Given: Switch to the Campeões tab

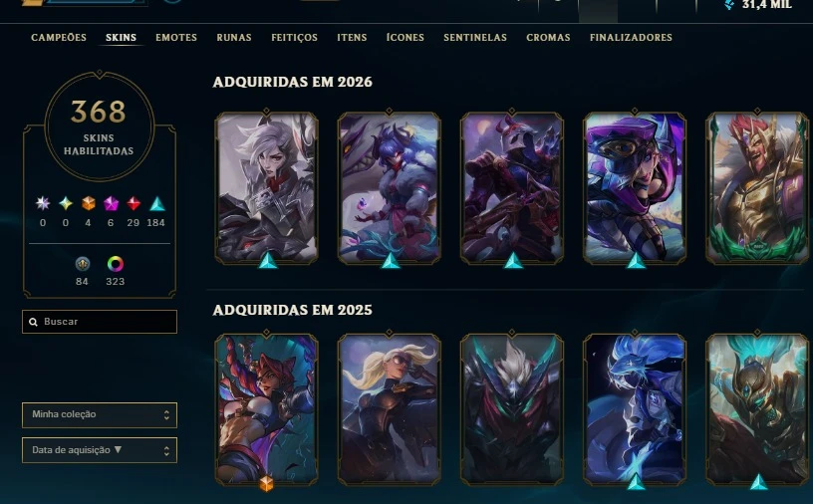Looking at the screenshot, I should [x=59, y=37].
